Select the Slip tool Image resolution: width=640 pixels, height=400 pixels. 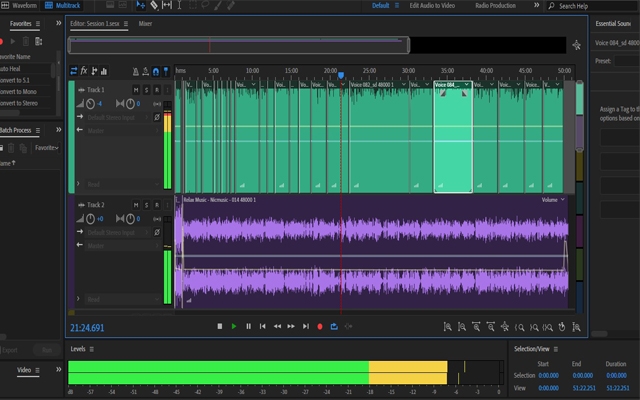167,5
